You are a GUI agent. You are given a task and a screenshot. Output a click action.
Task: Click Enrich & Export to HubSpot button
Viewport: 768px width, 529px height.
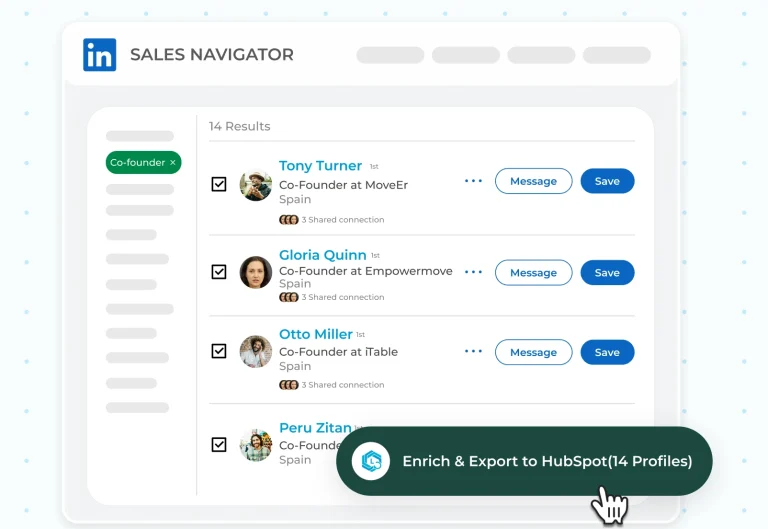524,461
